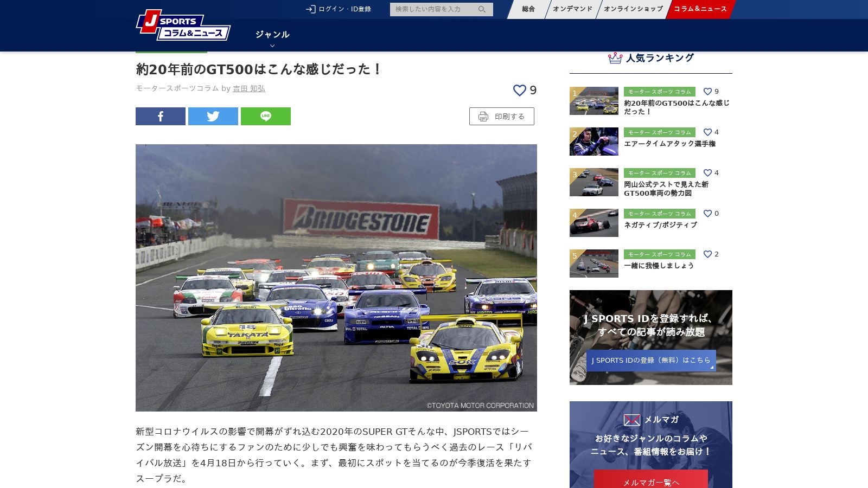Click モータースポーツコラム tag above 岡山公式テスト article
868x488 pixels.
click(x=660, y=173)
